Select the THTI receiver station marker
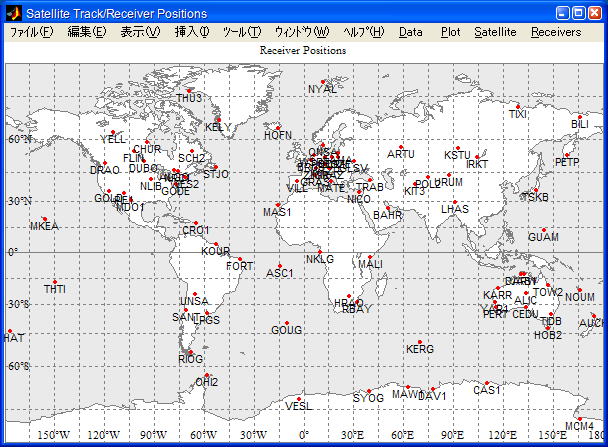The height and width of the screenshot is (447, 608). pos(55,282)
